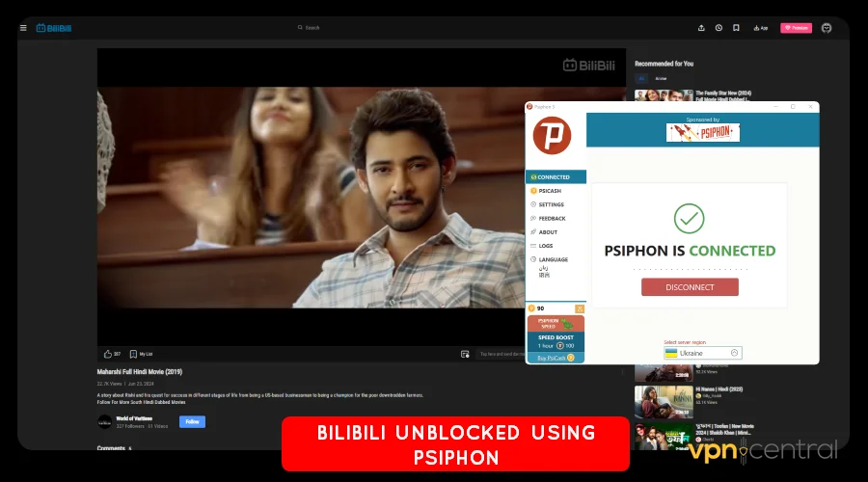Click the download App link
The height and width of the screenshot is (482, 868).
pos(761,28)
